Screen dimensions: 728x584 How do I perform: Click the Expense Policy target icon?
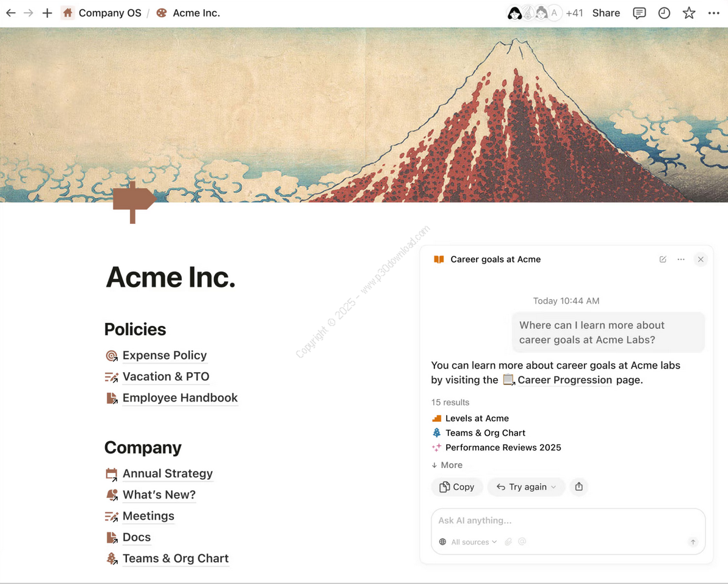pos(112,356)
